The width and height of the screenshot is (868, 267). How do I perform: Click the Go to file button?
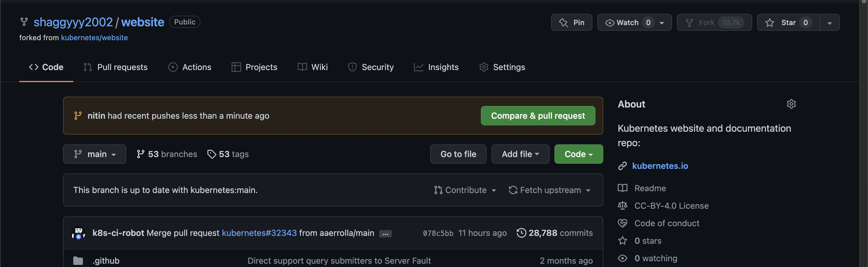click(x=458, y=154)
